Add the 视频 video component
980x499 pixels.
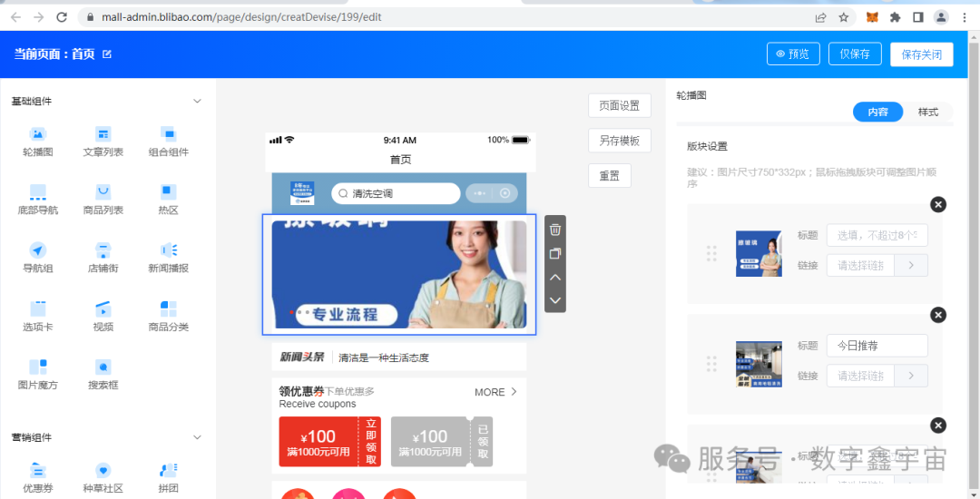click(103, 316)
